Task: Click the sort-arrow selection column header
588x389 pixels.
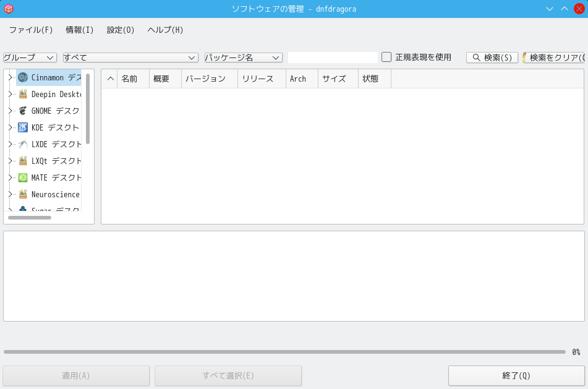Action: pyautogui.click(x=109, y=79)
